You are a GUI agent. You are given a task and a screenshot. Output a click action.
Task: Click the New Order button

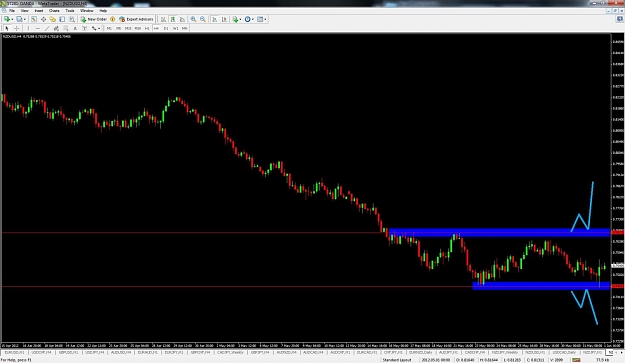(94, 19)
